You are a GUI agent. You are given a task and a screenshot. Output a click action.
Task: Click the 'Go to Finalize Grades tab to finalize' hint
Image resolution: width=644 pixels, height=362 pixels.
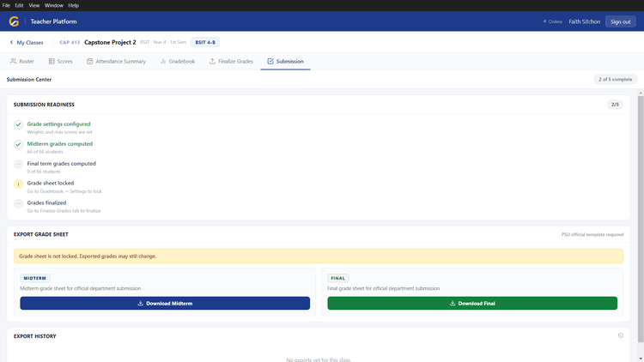[x=64, y=211]
